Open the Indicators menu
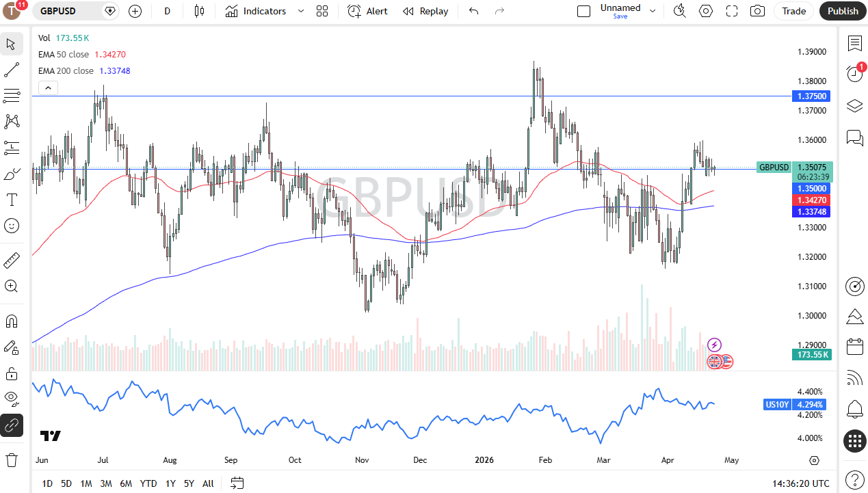This screenshot has height=493, width=868. 263,11
